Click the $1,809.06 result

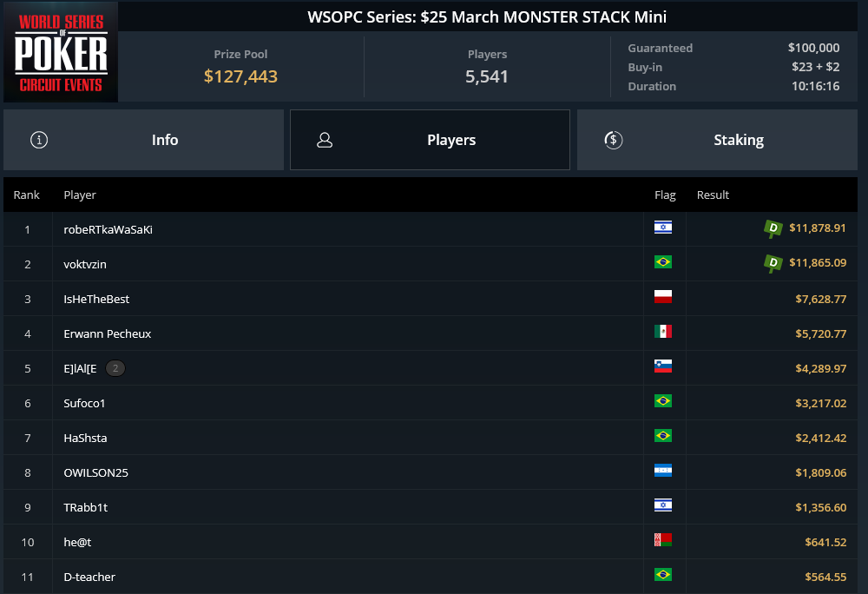pyautogui.click(x=821, y=472)
